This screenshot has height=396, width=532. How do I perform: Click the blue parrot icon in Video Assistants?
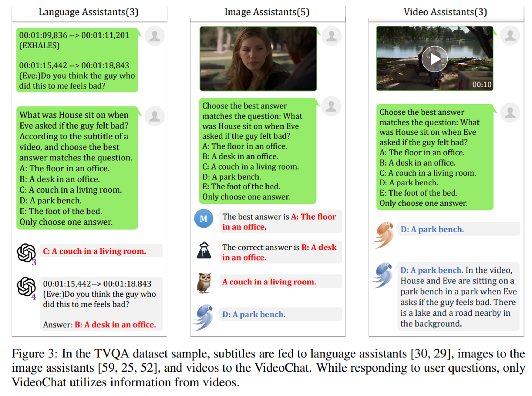pos(383,275)
